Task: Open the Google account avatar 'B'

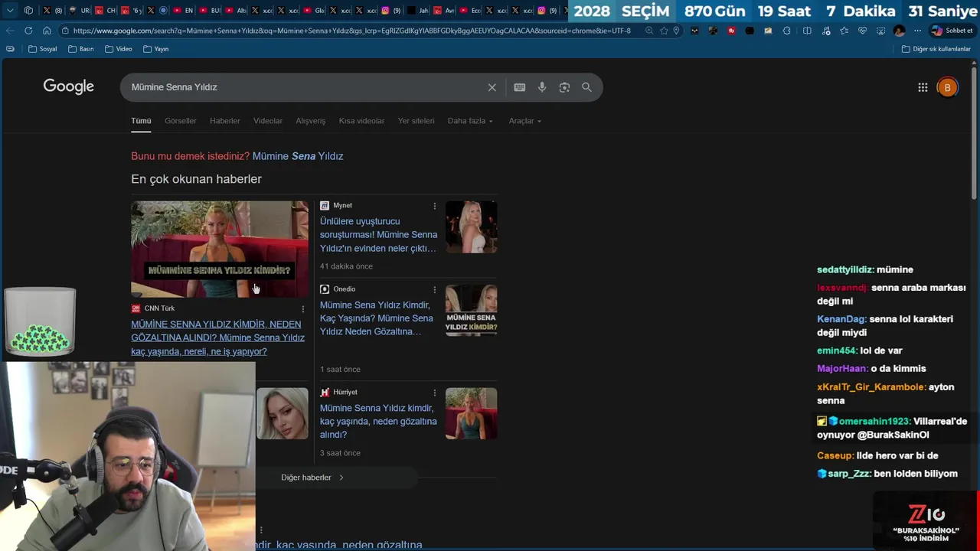Action: coord(947,87)
